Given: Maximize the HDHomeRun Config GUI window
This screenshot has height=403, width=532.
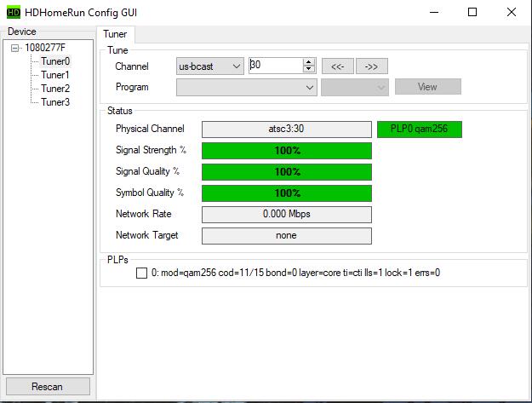Looking at the screenshot, I should click(472, 12).
